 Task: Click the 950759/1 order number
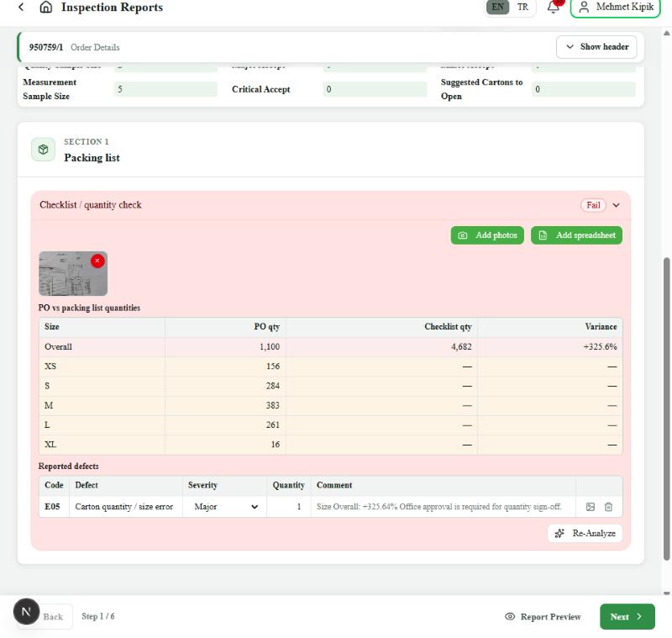pyautogui.click(x=46, y=47)
